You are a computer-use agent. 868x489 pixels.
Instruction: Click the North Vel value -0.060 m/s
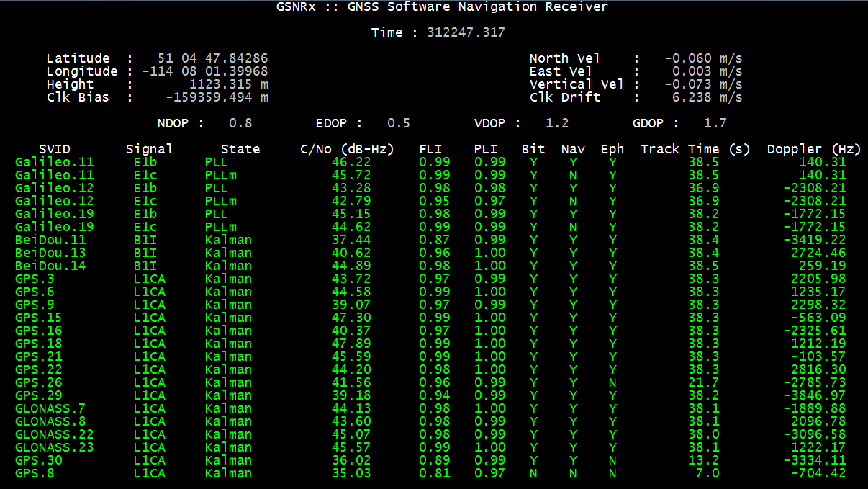click(703, 58)
